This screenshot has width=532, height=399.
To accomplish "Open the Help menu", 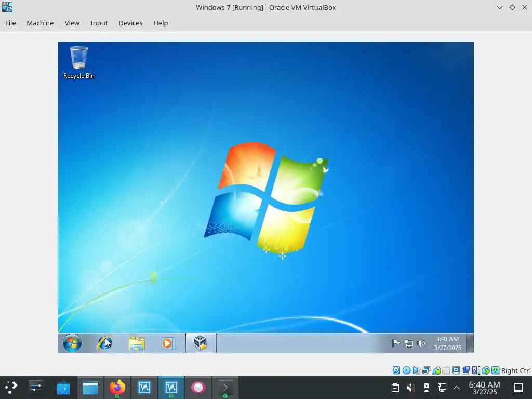I will coord(161,23).
